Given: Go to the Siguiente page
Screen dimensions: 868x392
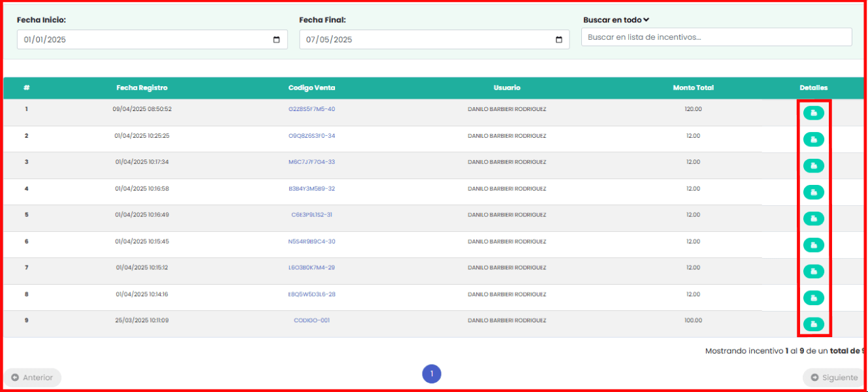Looking at the screenshot, I should tap(833, 378).
